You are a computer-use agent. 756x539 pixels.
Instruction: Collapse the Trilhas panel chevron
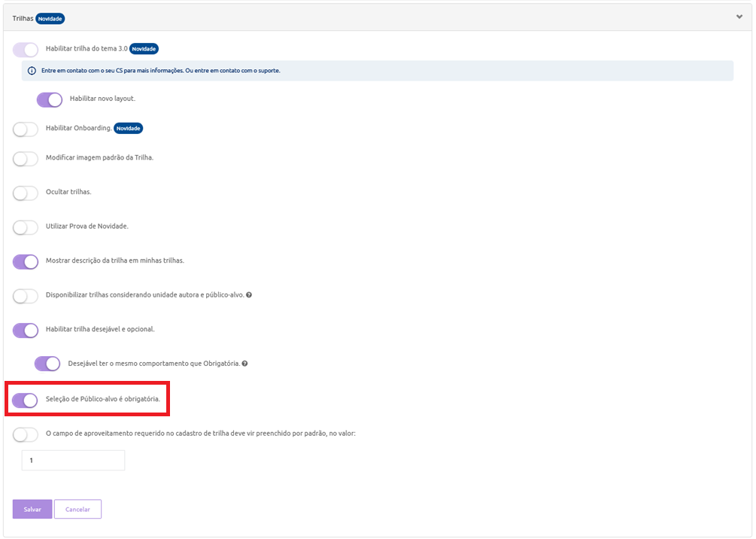pos(739,17)
